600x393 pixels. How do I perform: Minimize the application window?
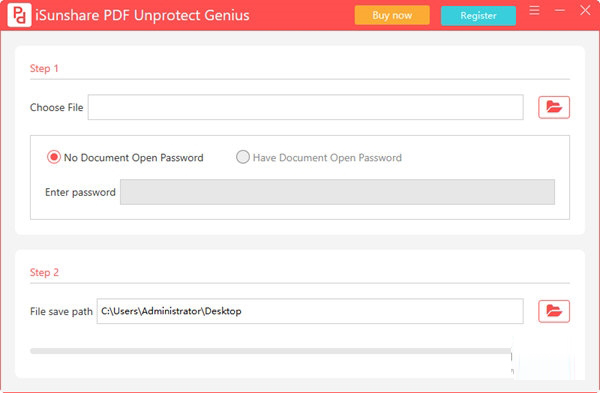point(559,10)
